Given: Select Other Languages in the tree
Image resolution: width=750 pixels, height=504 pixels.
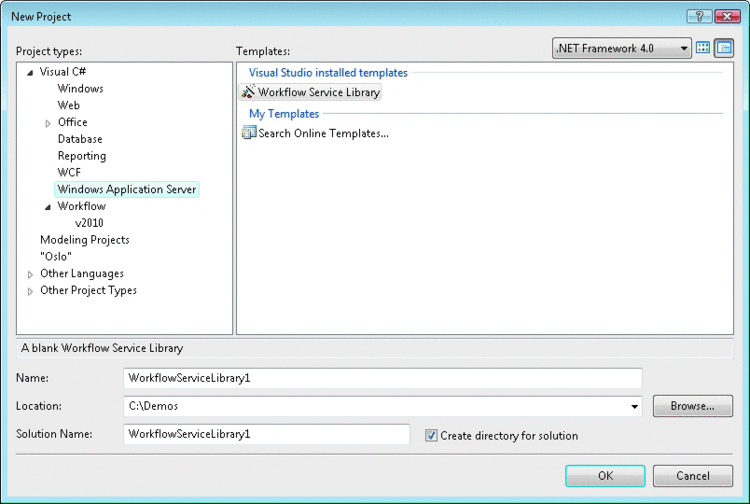Looking at the screenshot, I should coord(82,274).
